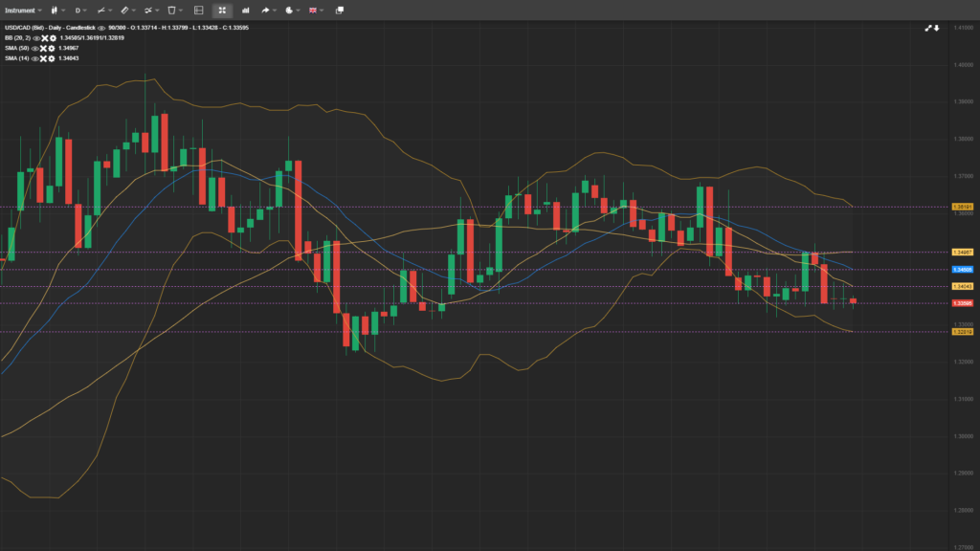Click the red 1.33595 current price tag
The width and height of the screenshot is (980, 551).
pyautogui.click(x=962, y=303)
